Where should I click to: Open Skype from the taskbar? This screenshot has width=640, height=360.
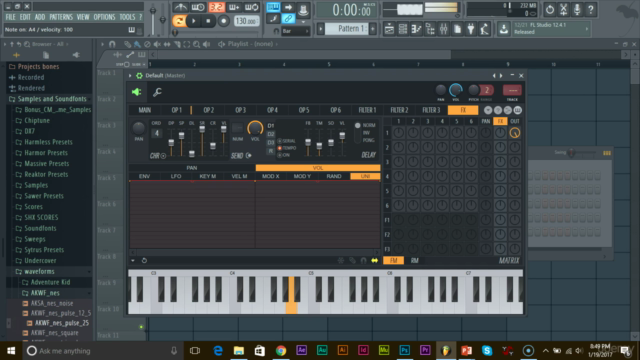pos(487,351)
